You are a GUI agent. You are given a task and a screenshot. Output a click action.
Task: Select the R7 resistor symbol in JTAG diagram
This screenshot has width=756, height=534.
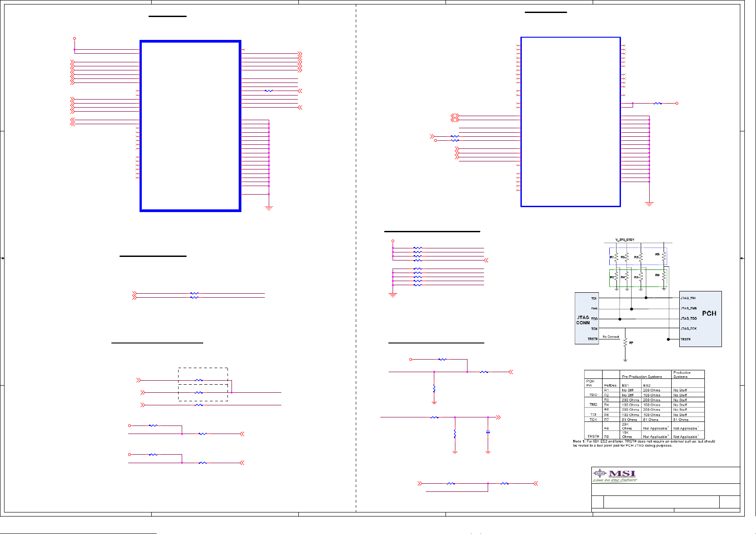click(625, 343)
